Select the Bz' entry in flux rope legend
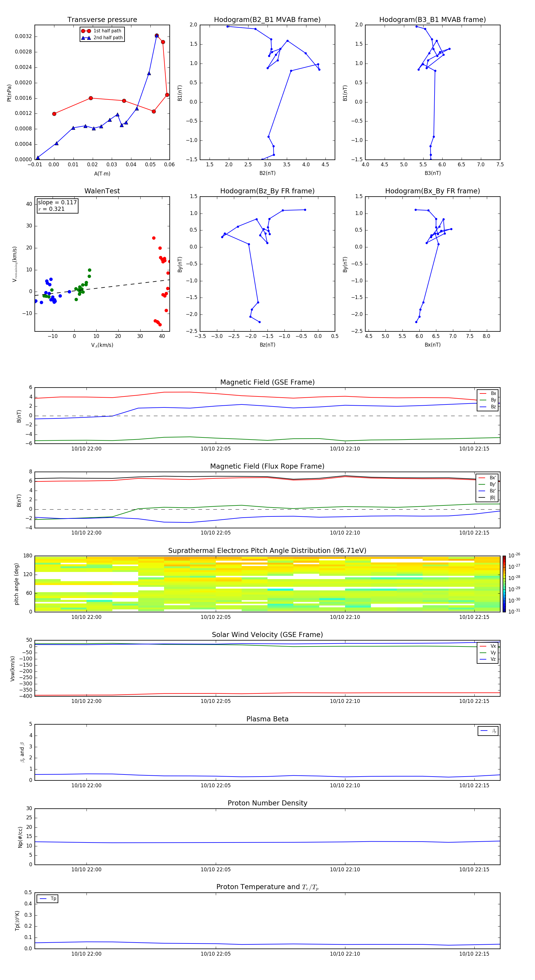Image resolution: width=535 pixels, height=980 pixels. click(487, 491)
